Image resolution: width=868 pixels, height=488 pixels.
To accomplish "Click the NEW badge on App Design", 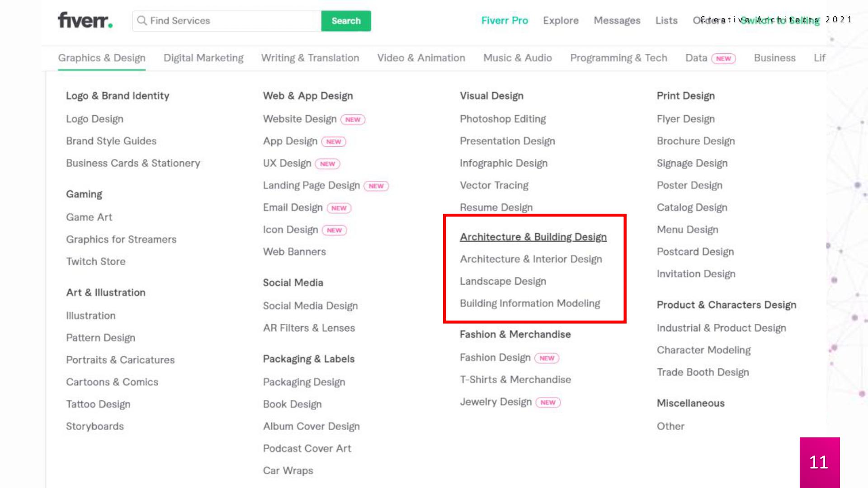I will coord(333,141).
